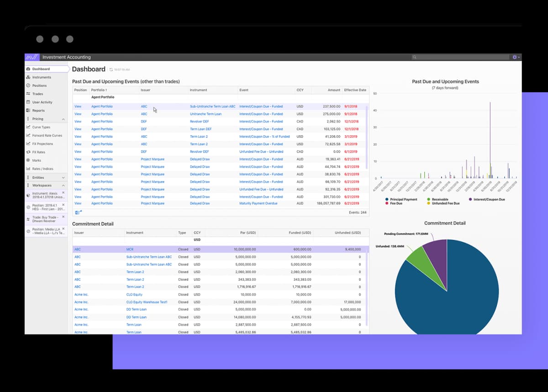The height and width of the screenshot is (392, 548).
Task: Open the settings gear in the top bar
Action: pos(515,57)
